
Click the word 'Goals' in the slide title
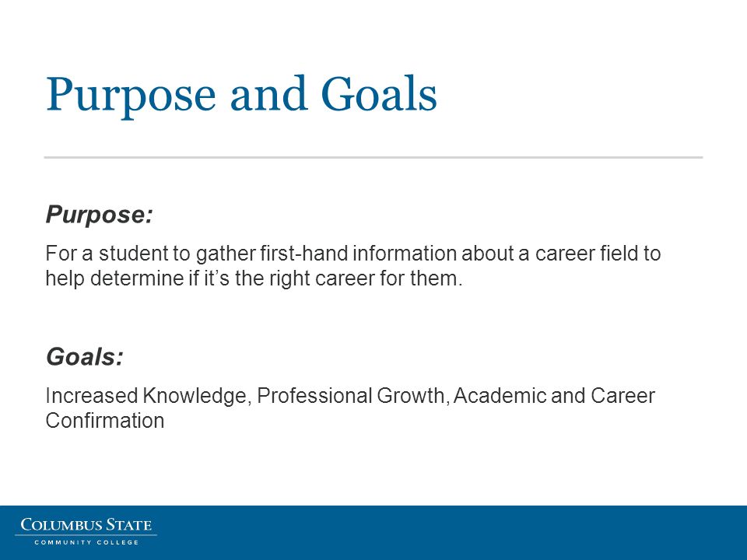coord(379,93)
